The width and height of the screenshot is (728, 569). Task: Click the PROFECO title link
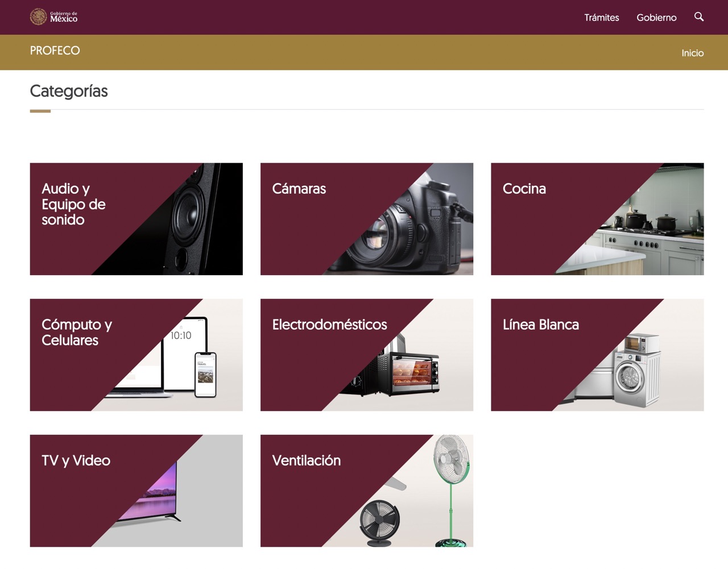point(55,51)
